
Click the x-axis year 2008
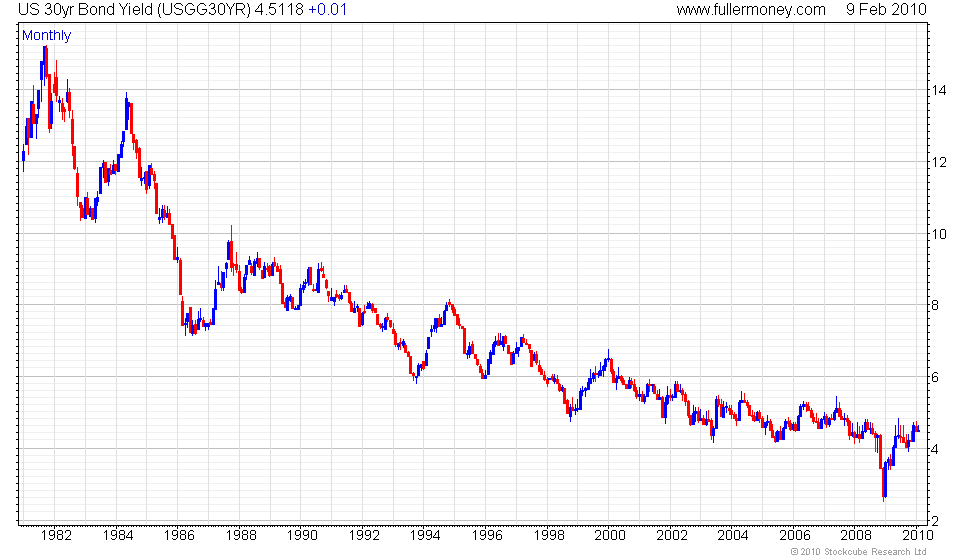click(856, 535)
